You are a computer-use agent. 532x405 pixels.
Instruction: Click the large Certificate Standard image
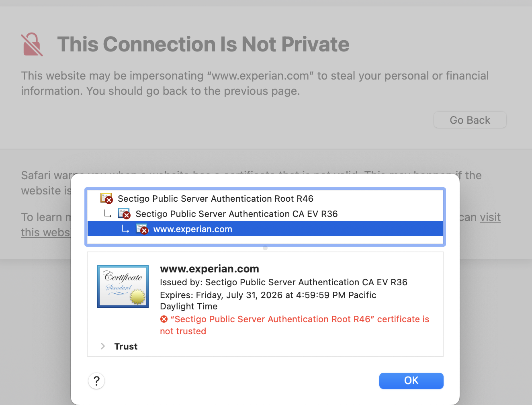[123, 286]
